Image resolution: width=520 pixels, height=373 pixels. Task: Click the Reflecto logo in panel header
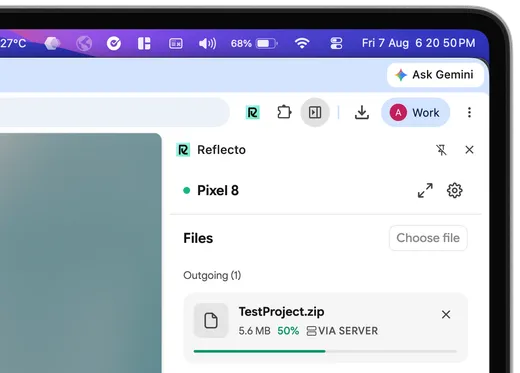click(x=183, y=150)
